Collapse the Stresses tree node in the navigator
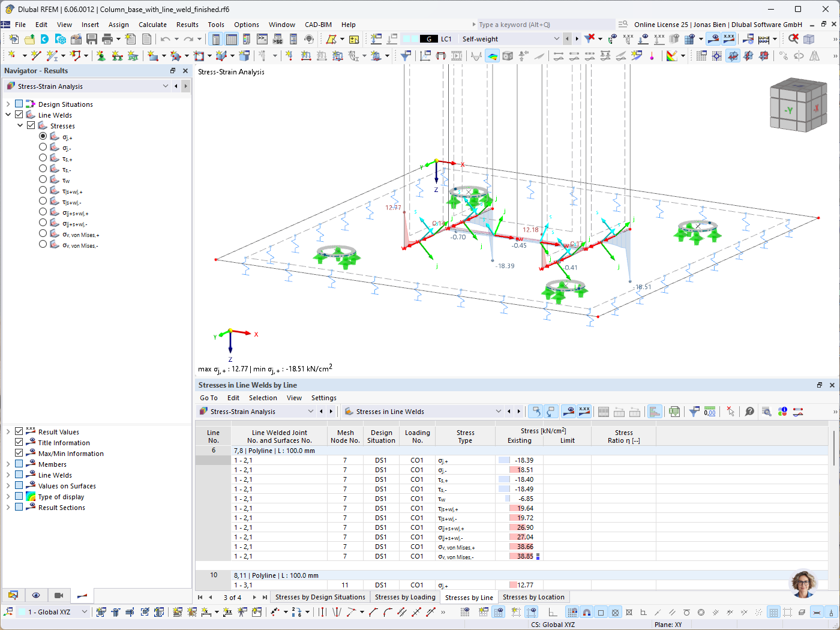The image size is (840, 630). [20, 125]
